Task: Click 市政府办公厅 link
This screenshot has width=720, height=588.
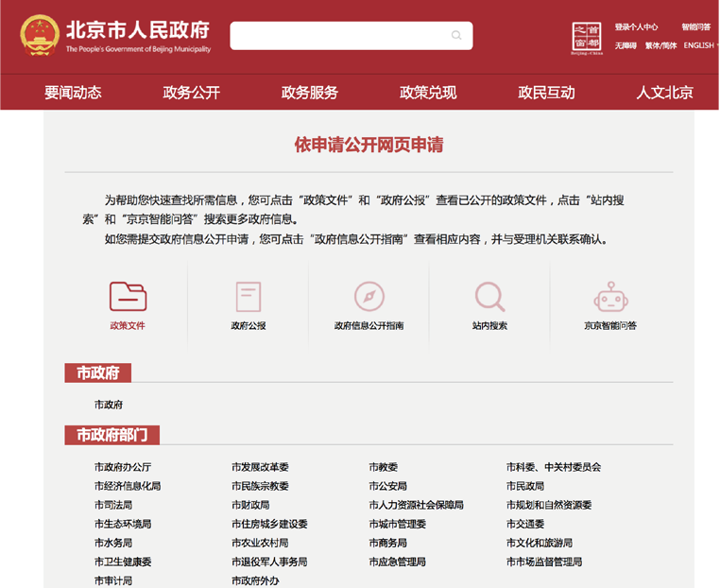Action: pos(123,467)
